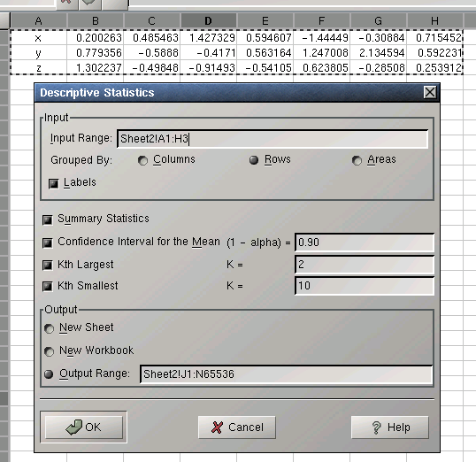This screenshot has width=476, height=462.
Task: Toggle Kth Smallest checkbox
Action: coord(48,287)
